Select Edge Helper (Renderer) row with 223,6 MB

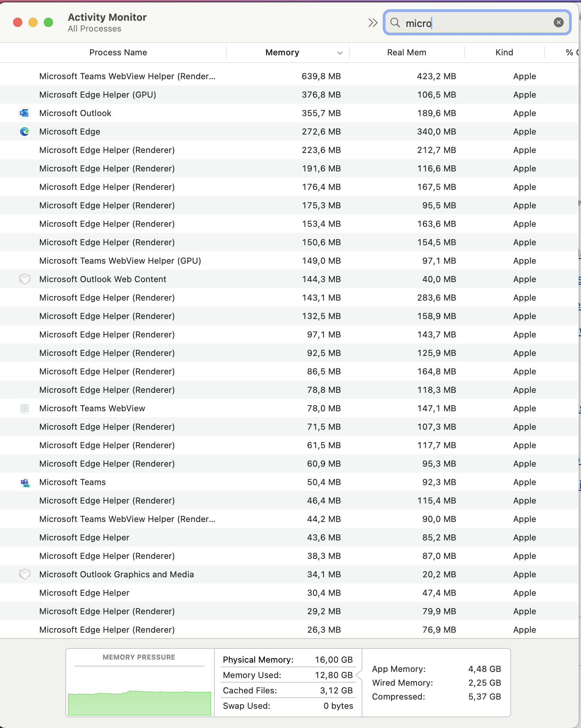tap(289, 150)
